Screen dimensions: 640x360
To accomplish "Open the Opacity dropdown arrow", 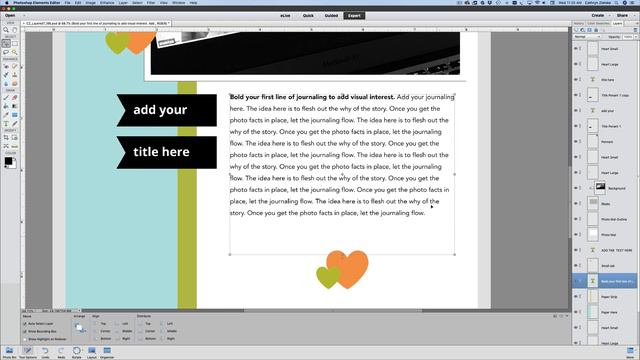I will (x=636, y=37).
